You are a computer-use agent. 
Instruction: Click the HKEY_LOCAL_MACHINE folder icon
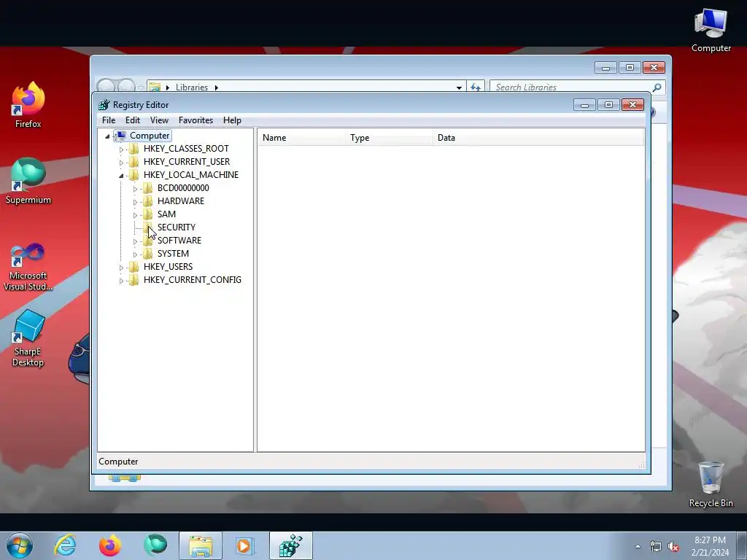(134, 175)
